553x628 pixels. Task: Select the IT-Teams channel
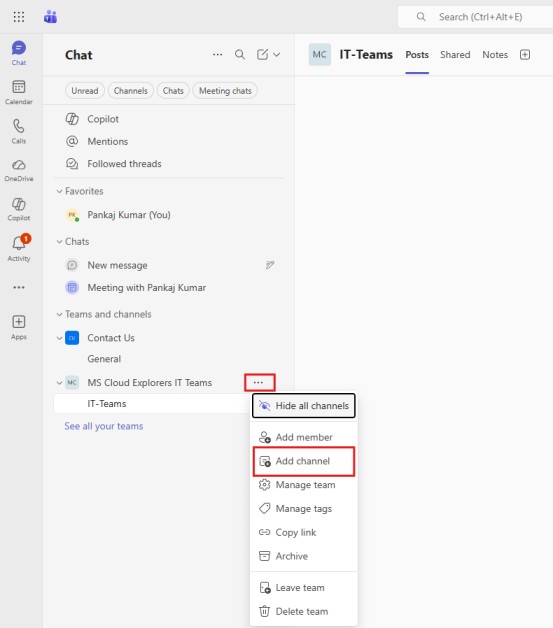(x=152, y=404)
